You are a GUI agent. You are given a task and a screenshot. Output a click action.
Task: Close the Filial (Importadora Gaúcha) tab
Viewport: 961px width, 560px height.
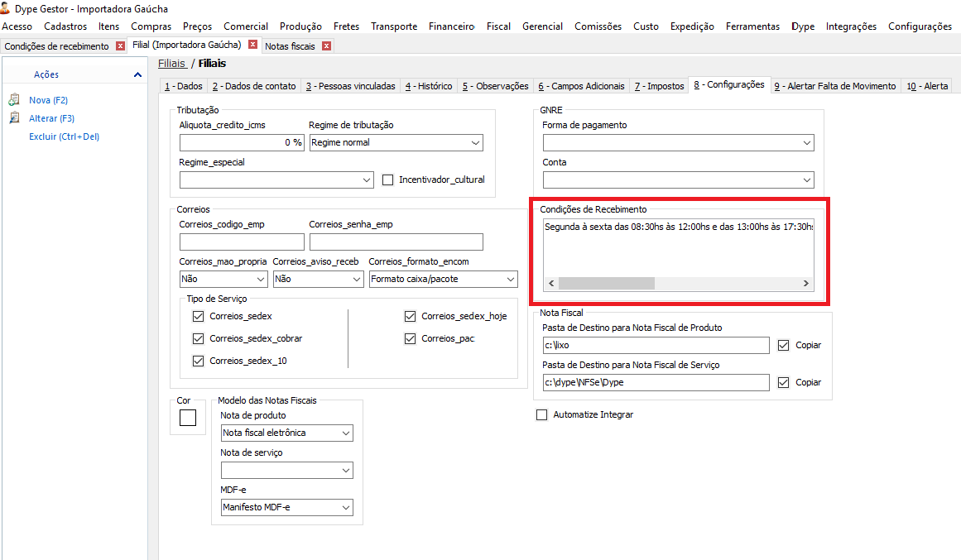click(252, 45)
